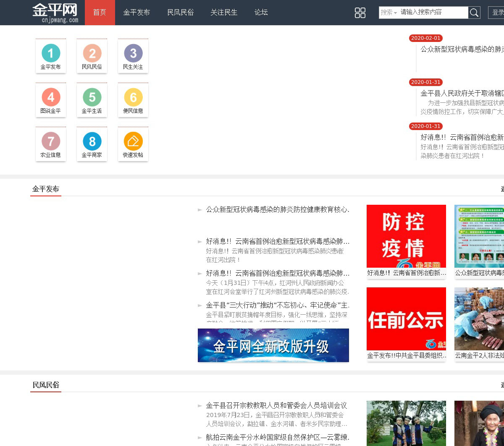The height and width of the screenshot is (446, 504).
Task: Open the four-square grid menu icon
Action: click(360, 13)
